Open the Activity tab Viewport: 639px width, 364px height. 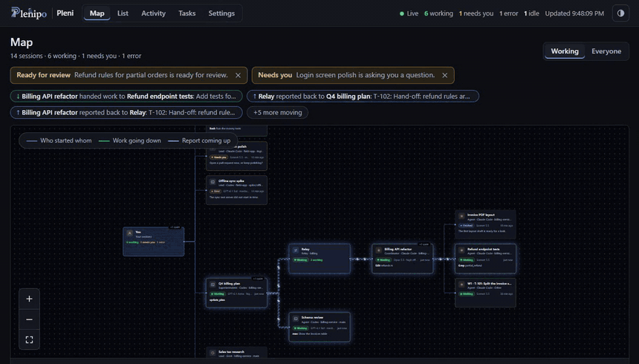pyautogui.click(x=153, y=13)
